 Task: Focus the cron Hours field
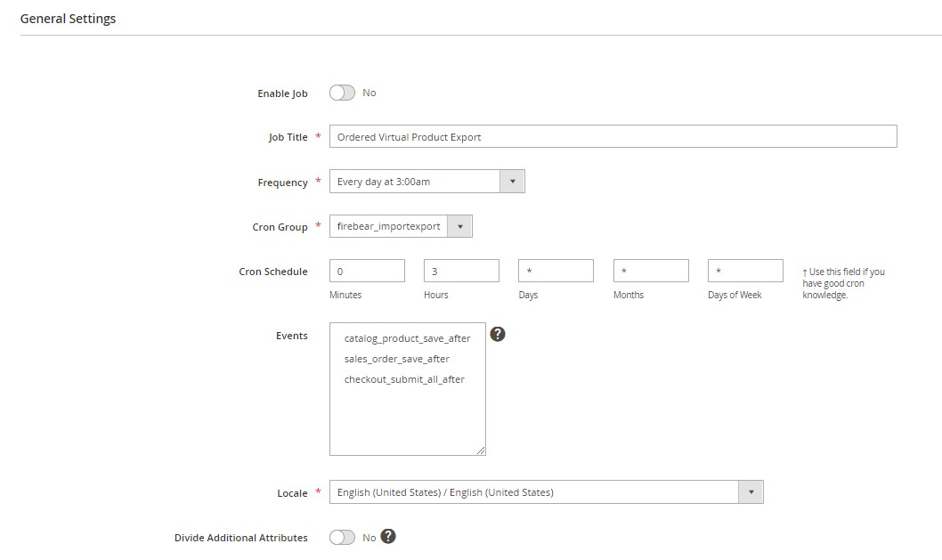tap(461, 271)
